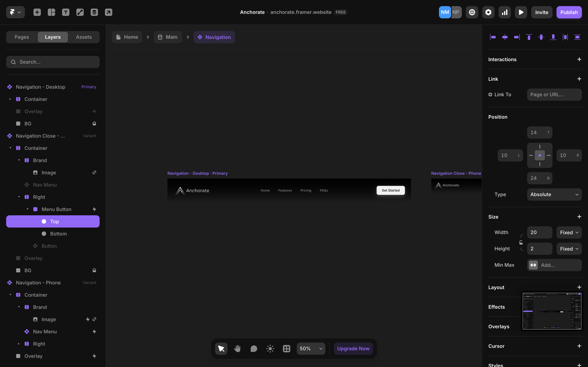Toggle the size aspect ratio lock

click(521, 242)
